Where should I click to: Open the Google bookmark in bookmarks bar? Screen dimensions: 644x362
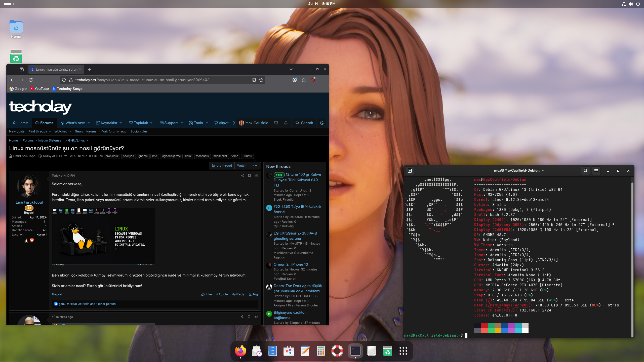click(x=18, y=89)
